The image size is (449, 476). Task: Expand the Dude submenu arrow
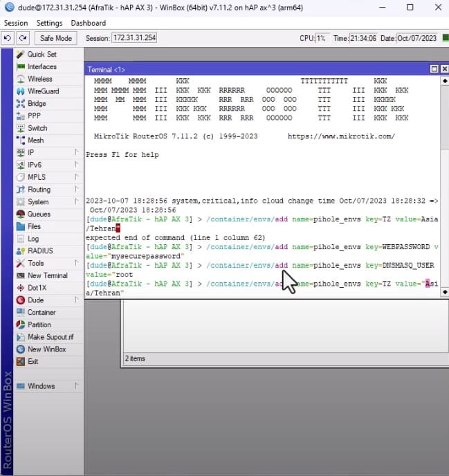77,300
